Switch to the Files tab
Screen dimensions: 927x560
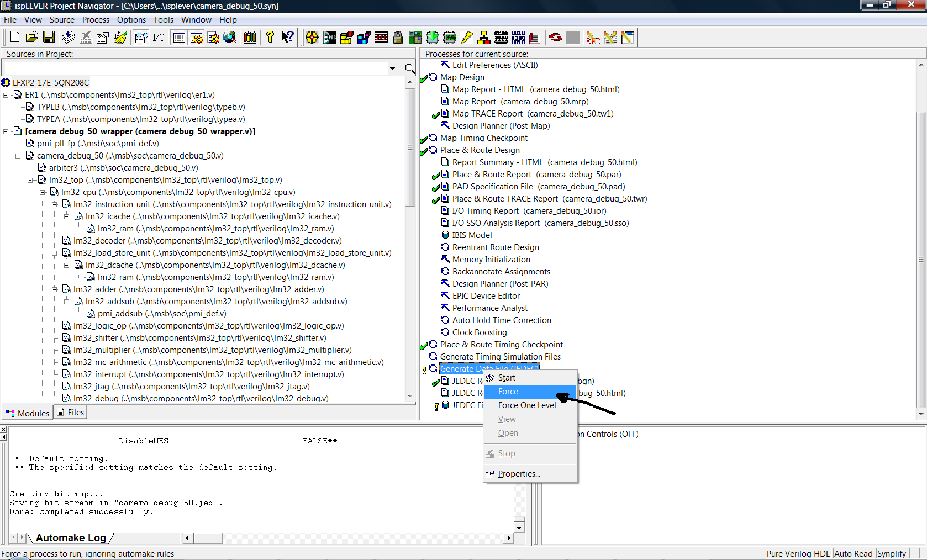tap(71, 413)
